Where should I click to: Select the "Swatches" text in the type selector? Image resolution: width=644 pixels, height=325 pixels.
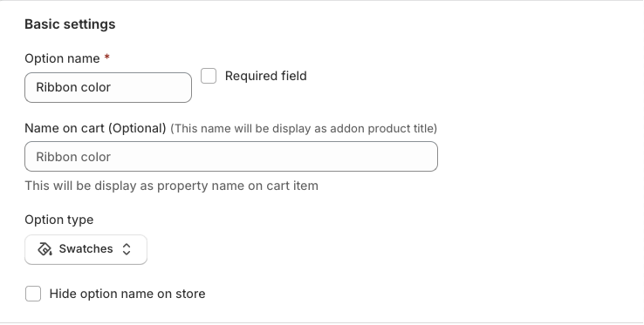click(x=86, y=249)
